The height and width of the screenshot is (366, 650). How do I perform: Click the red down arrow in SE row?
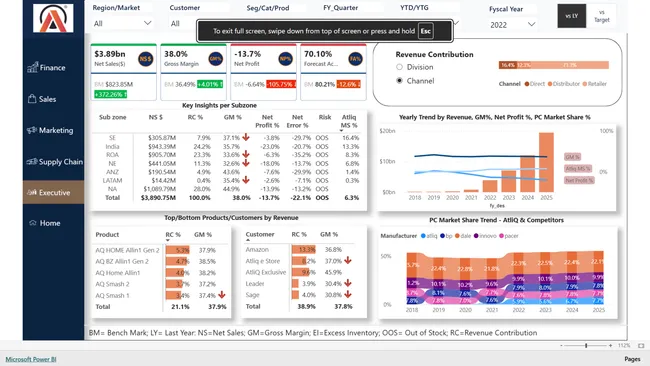[x=246, y=137]
